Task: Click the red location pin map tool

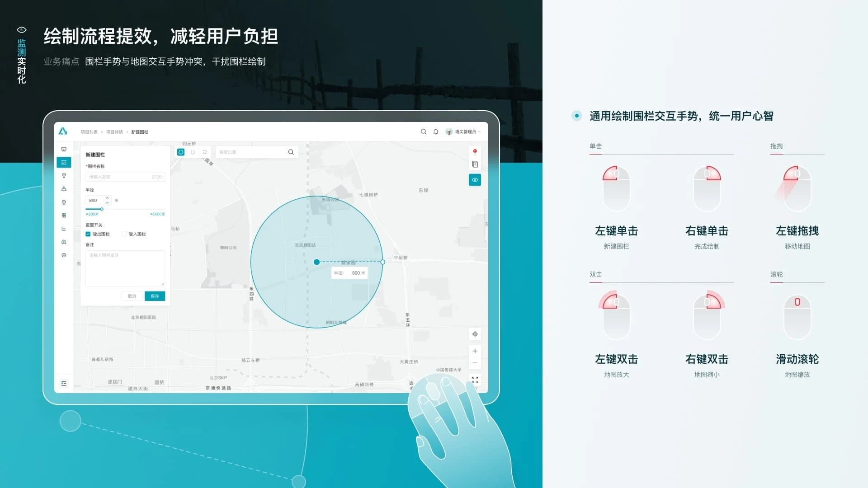Action: pyautogui.click(x=475, y=152)
